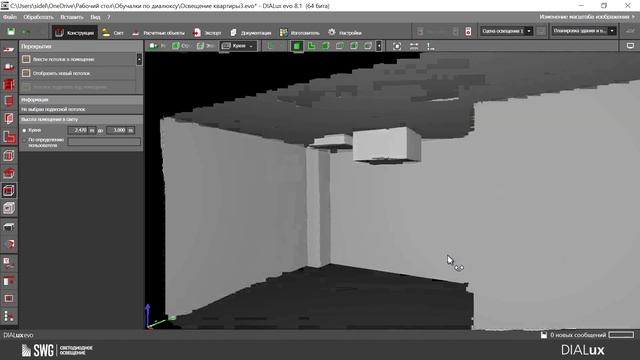Click the 0 новых сообщений status text

[x=578, y=335]
